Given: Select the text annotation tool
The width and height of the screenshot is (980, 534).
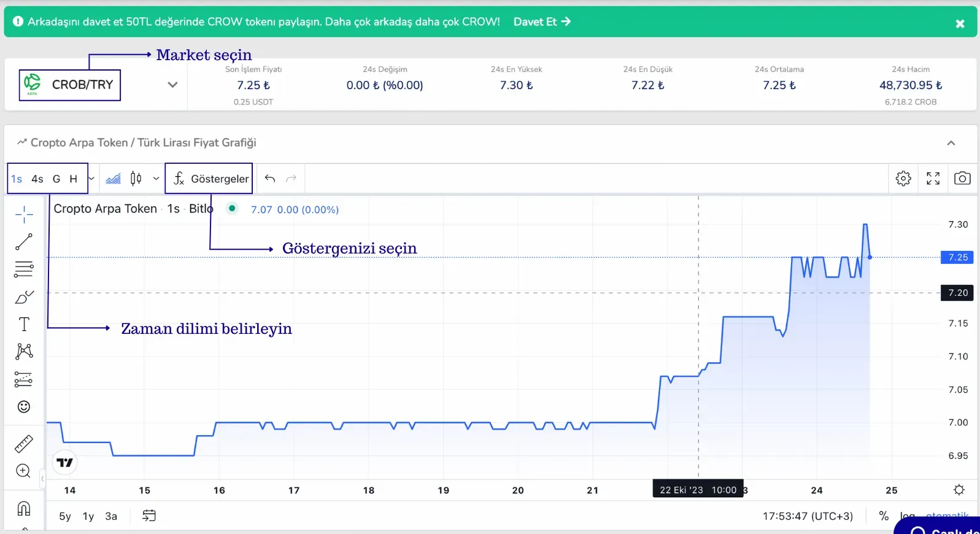Looking at the screenshot, I should (x=24, y=324).
